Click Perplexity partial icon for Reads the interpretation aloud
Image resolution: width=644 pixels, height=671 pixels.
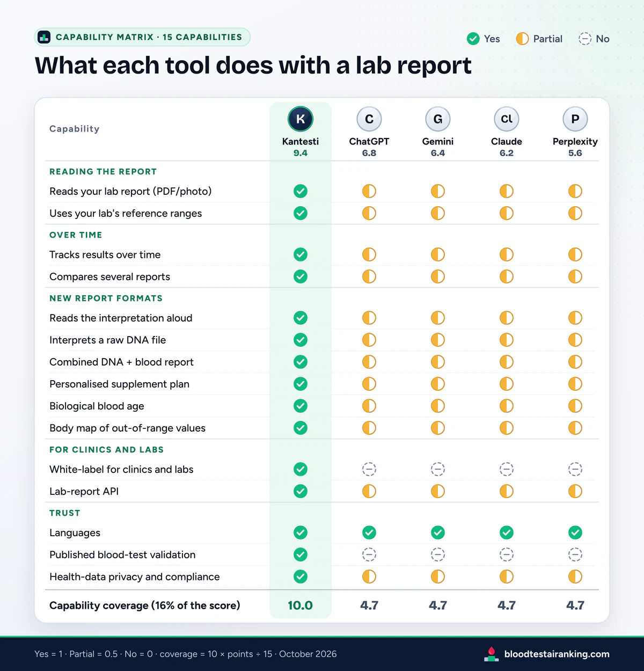(x=575, y=318)
